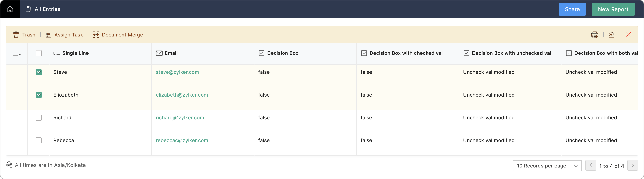This screenshot has height=179, width=644.
Task: Open the column layout dropdown icon
Action: [16, 53]
